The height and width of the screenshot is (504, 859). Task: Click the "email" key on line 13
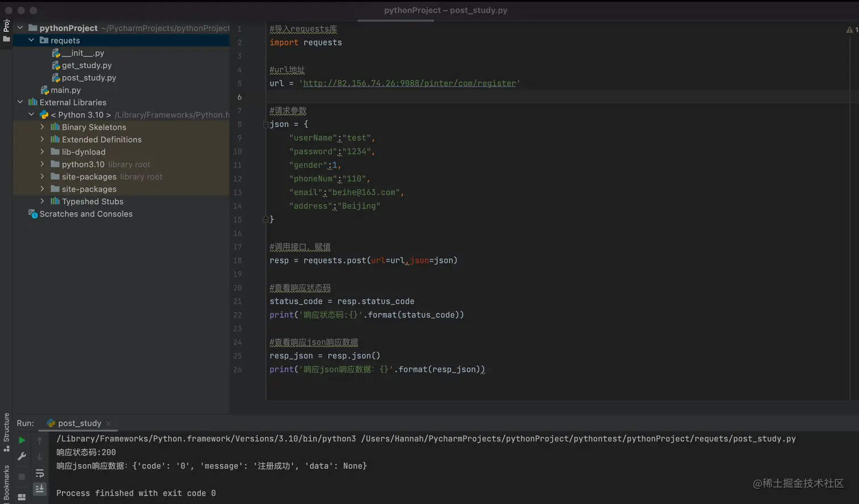tap(306, 192)
